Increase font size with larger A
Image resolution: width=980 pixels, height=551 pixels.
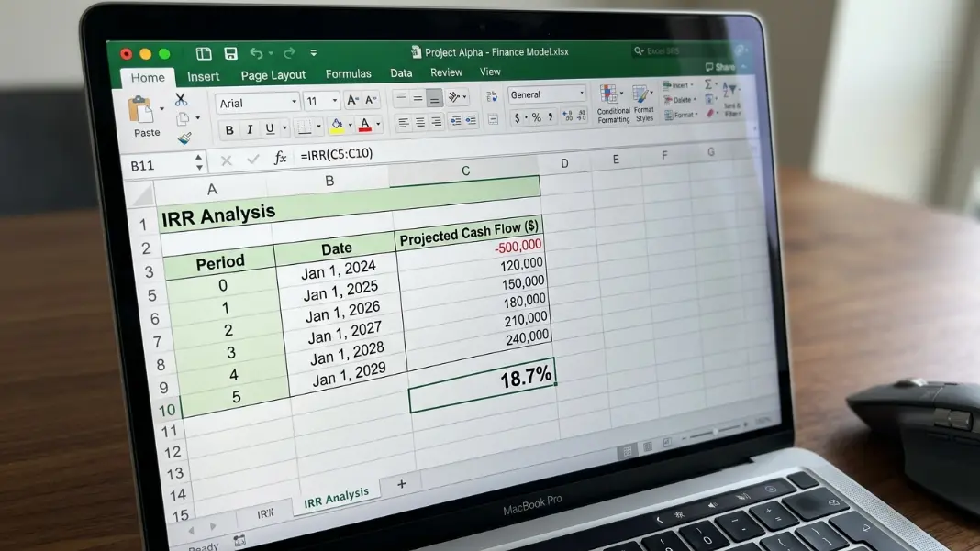point(352,100)
